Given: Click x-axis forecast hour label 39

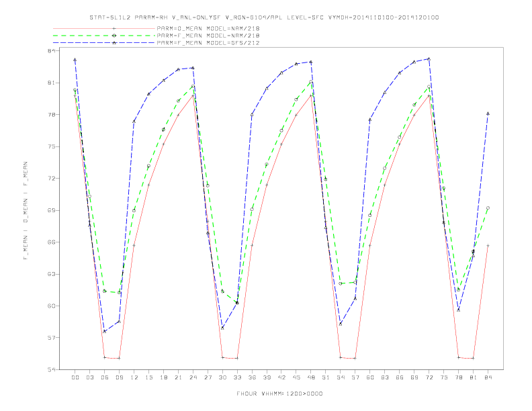Looking at the screenshot, I should [x=267, y=377].
